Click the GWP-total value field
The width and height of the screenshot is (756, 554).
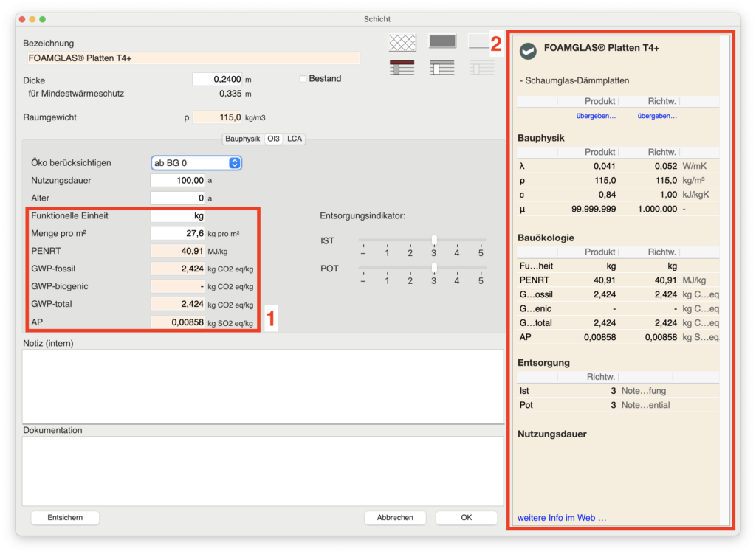point(177,304)
